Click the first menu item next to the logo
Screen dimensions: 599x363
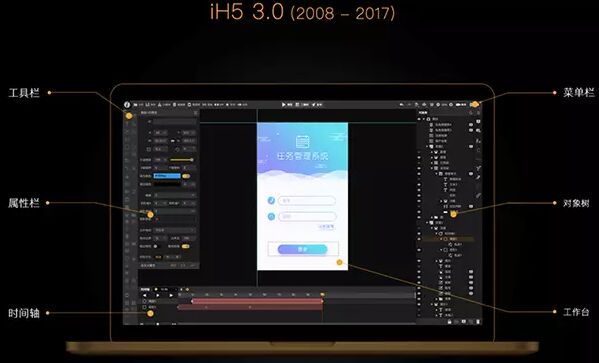pos(138,104)
